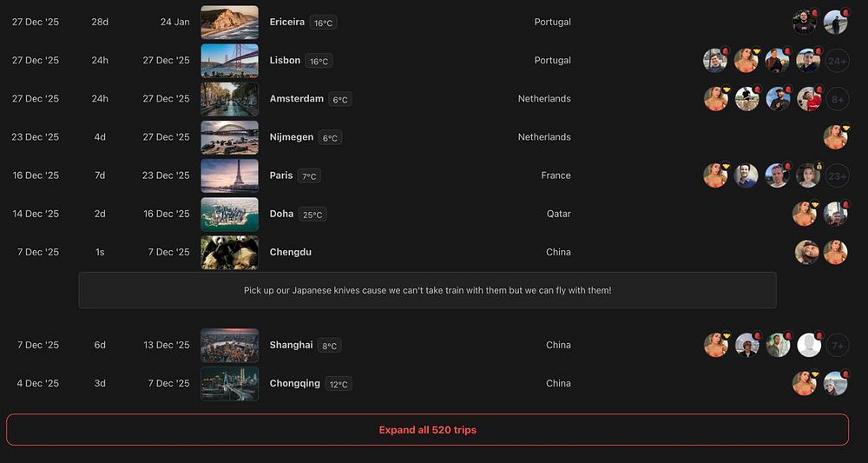This screenshot has height=463, width=868.
Task: Click the '23+' more travelers badge in Paris row
Action: pos(838,175)
